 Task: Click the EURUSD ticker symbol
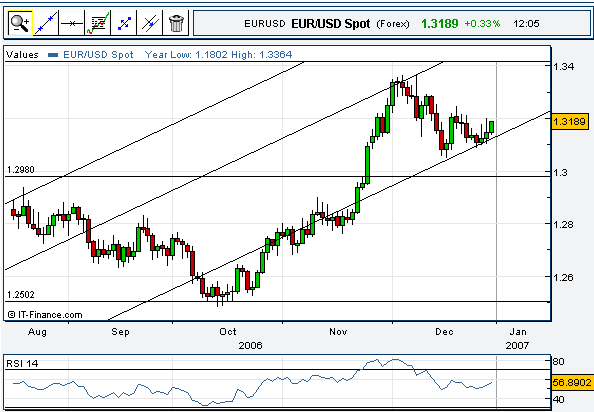[x=264, y=24]
